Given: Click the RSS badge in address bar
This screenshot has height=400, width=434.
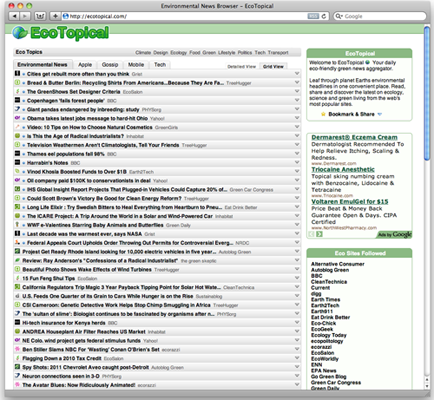Looking at the screenshot, I should (x=313, y=16).
